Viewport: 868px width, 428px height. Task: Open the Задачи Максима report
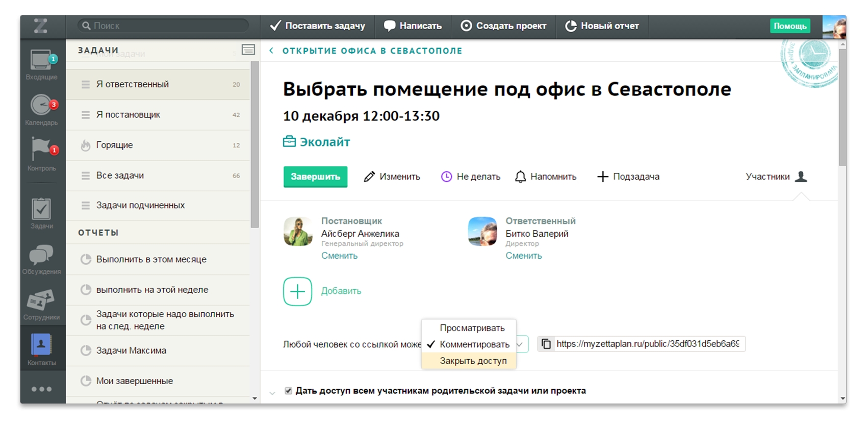click(158, 350)
